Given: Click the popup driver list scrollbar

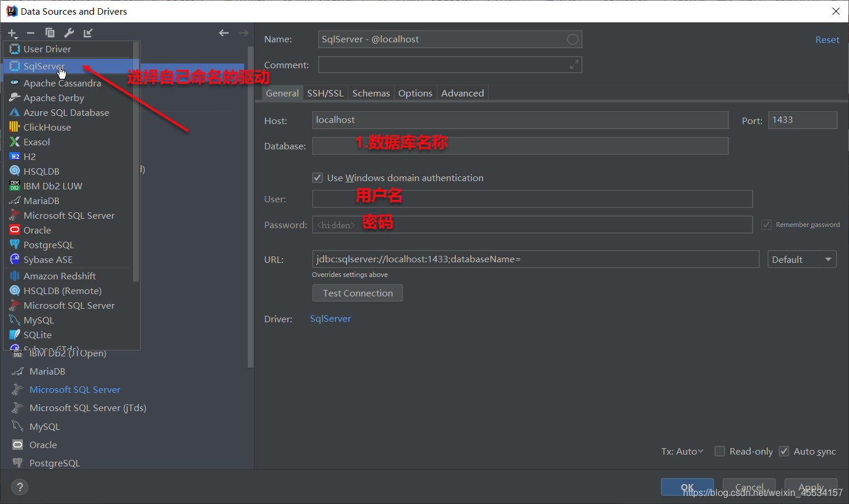Looking at the screenshot, I should point(136,162).
